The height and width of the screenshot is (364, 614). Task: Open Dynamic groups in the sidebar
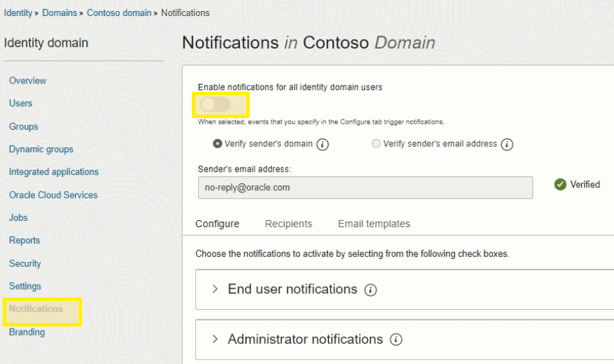[41, 149]
